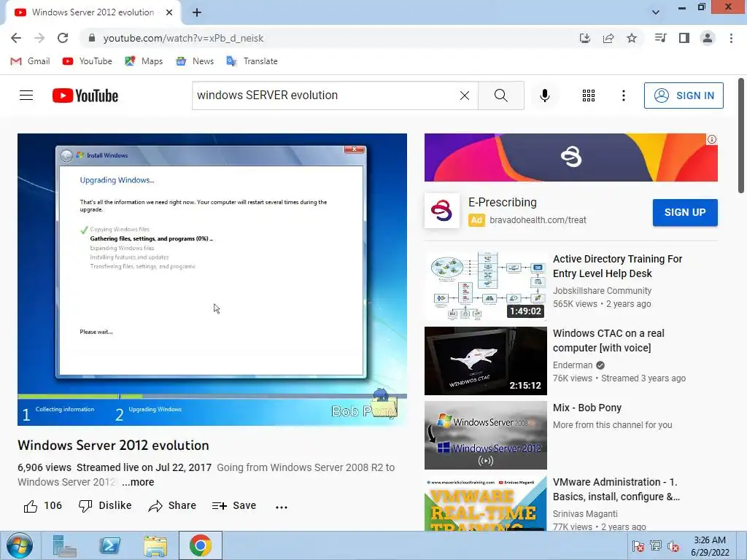
Task: Share the Windows Server 2012 evolution video
Action: coord(172,506)
